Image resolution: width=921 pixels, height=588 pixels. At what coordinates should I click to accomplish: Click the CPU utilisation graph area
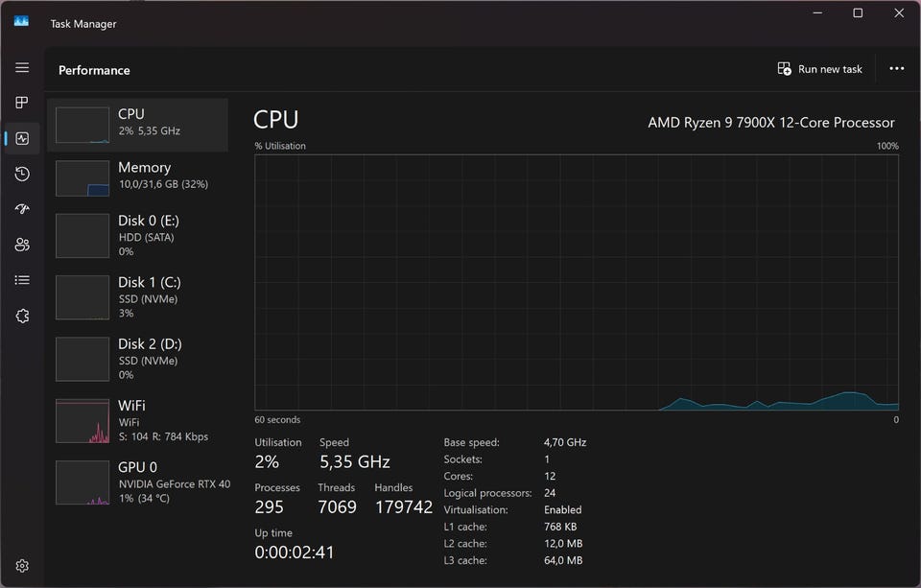(576, 282)
